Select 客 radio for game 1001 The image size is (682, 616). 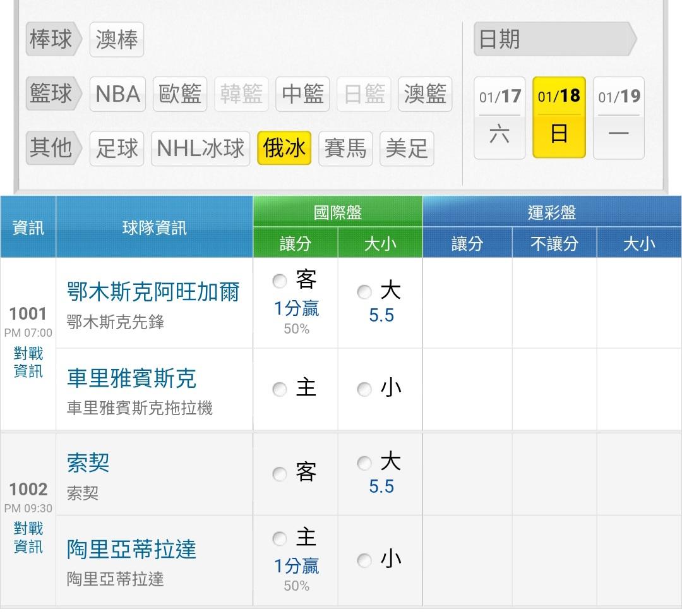(280, 282)
